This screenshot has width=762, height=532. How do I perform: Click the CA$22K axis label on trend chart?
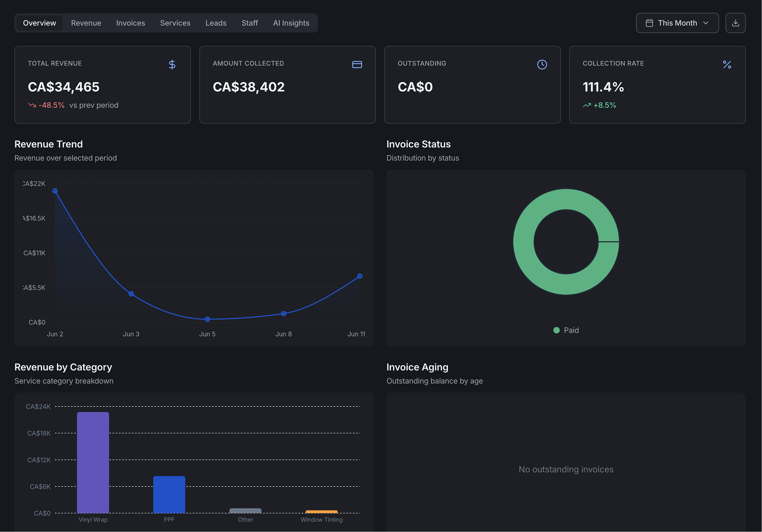[x=34, y=183]
